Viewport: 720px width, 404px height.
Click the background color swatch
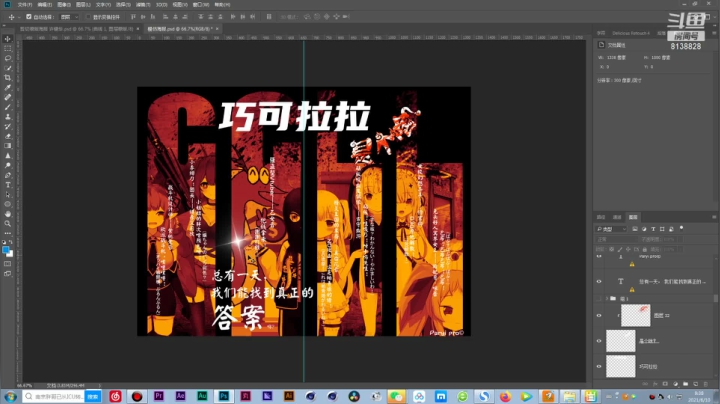[11, 253]
